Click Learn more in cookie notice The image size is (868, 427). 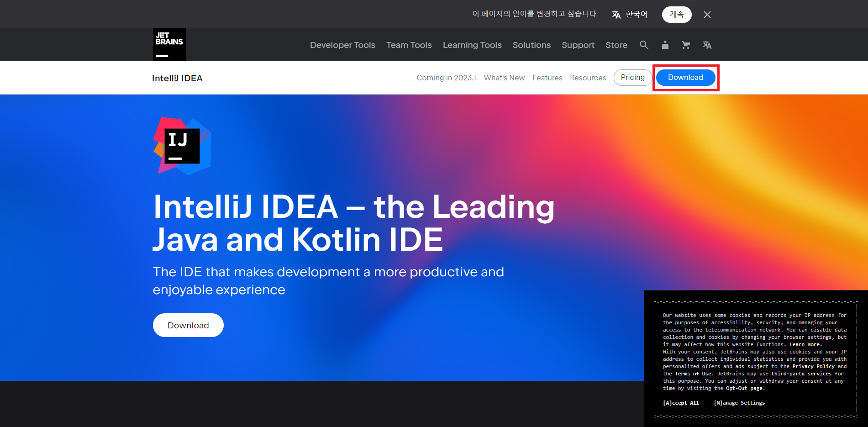(805, 344)
